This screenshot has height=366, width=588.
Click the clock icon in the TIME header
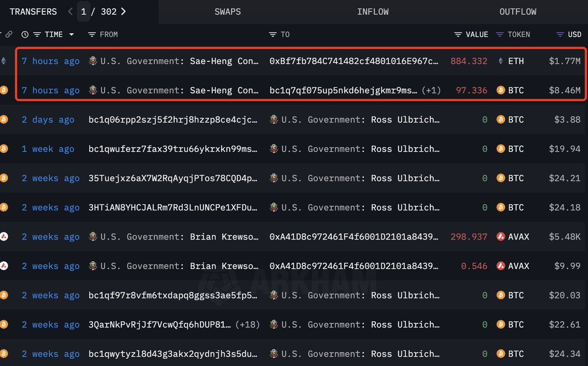click(x=25, y=34)
